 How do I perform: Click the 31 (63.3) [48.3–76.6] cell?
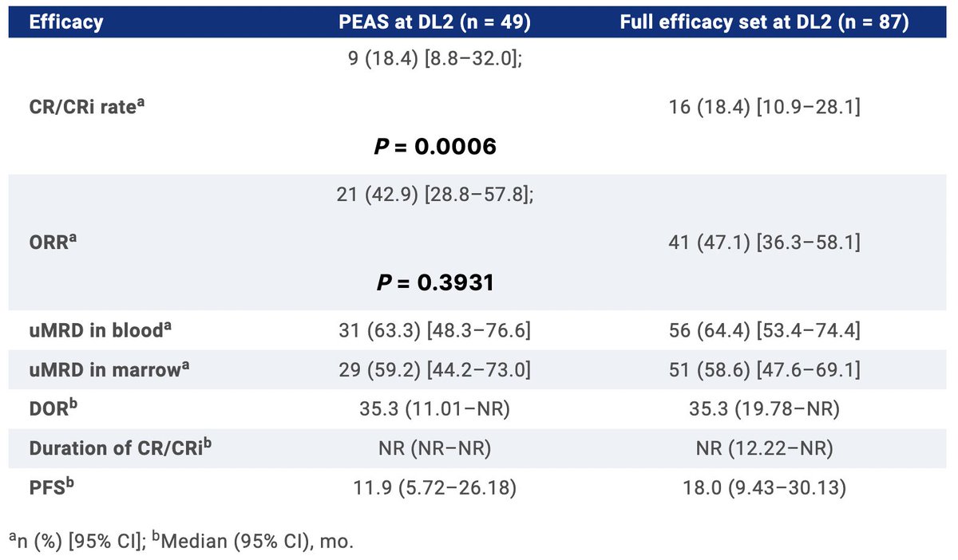tap(435, 329)
